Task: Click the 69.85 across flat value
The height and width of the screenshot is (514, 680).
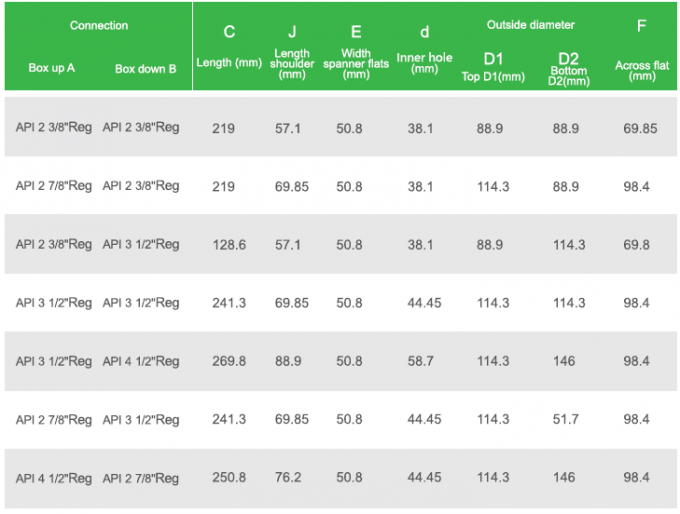Action: click(640, 129)
